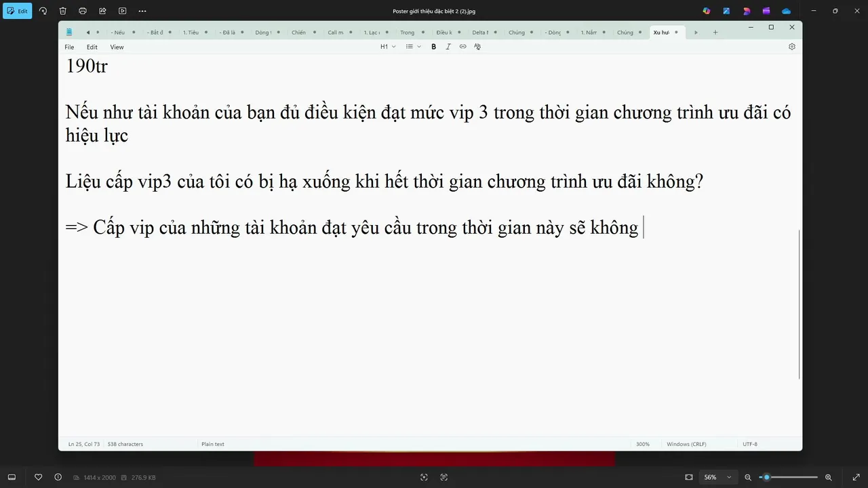This screenshot has height=488, width=868.
Task: Print the image using Photos printer icon
Action: (83, 11)
